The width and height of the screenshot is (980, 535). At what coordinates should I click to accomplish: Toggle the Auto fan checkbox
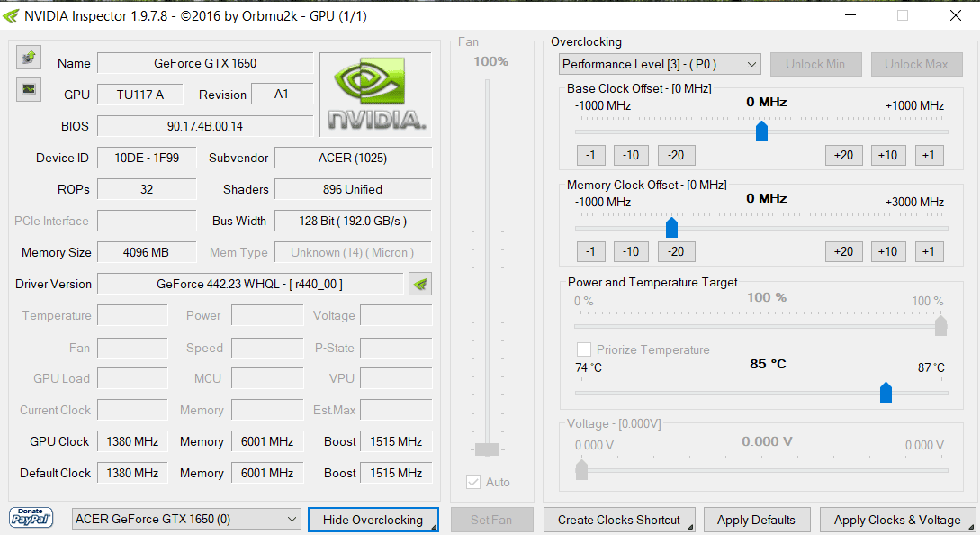click(473, 482)
